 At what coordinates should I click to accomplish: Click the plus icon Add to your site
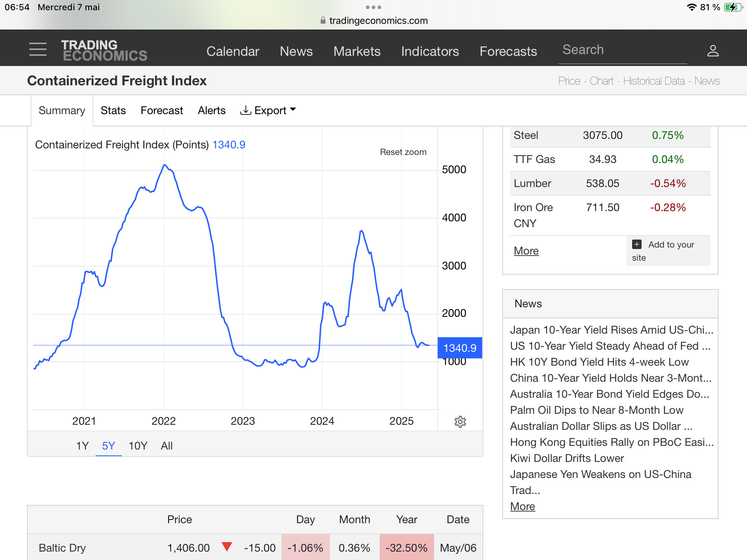637,244
